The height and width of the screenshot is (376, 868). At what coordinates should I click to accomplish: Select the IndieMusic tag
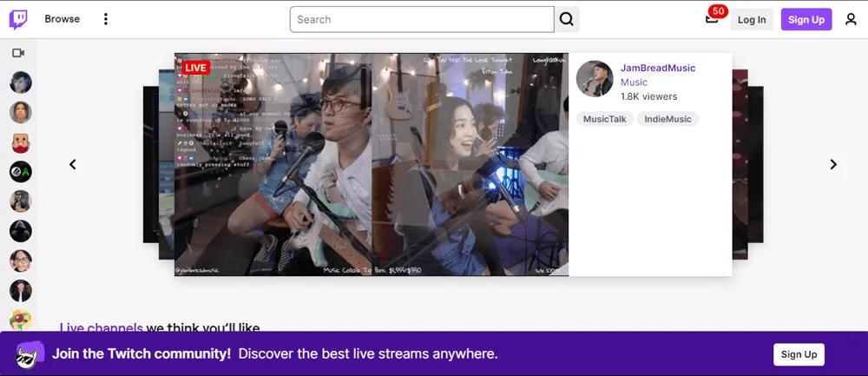pos(667,119)
